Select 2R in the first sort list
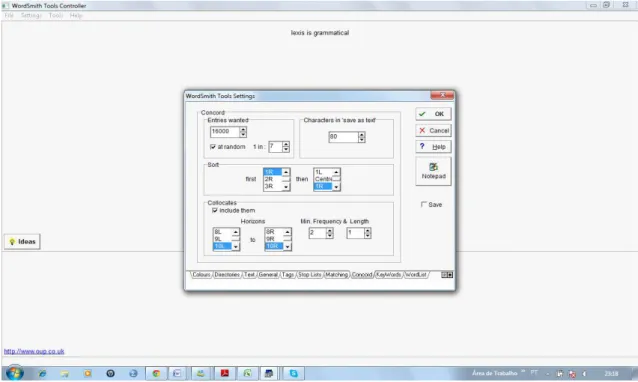 point(273,179)
